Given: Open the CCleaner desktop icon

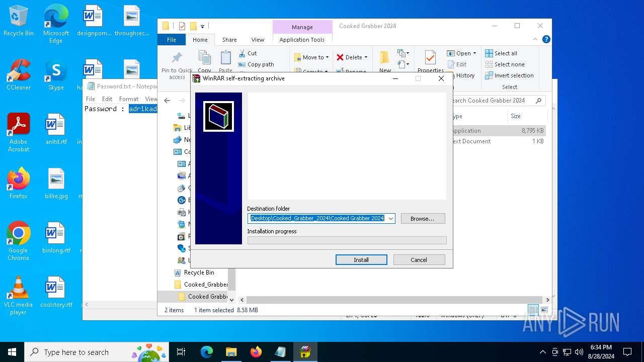Looking at the screenshot, I should [x=19, y=75].
